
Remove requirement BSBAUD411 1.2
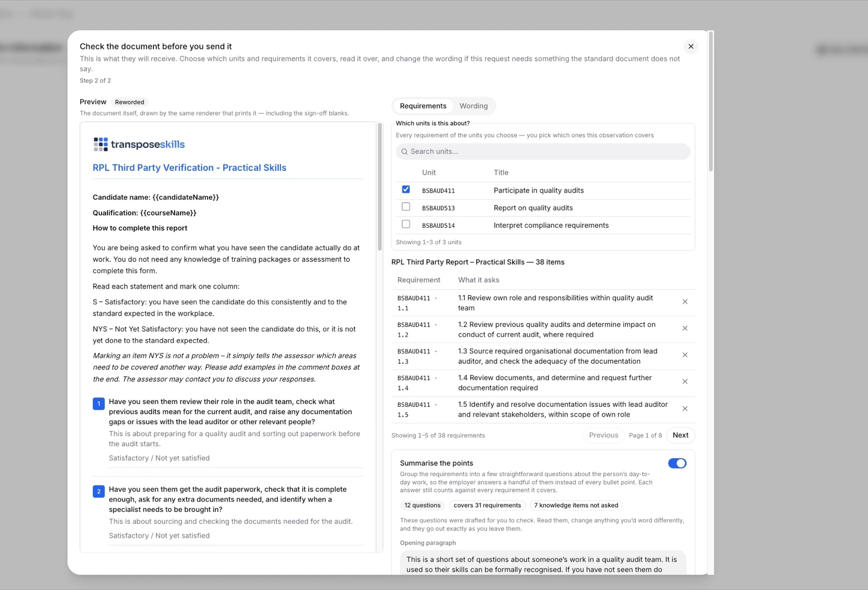[685, 329]
